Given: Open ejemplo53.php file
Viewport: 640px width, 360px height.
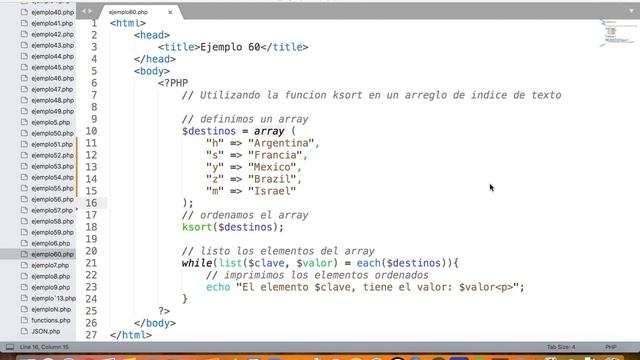Looking at the screenshot, I should [x=52, y=167].
